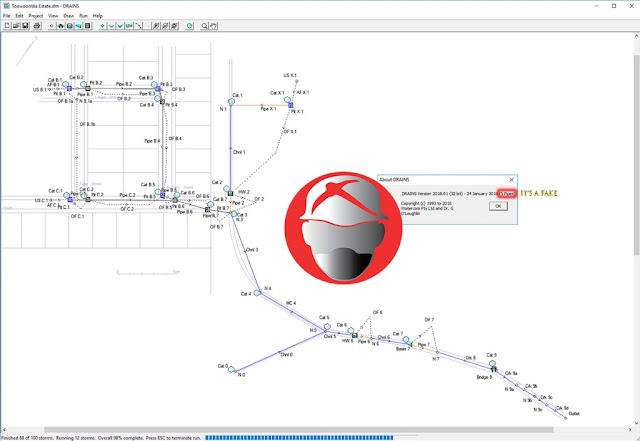This screenshot has width=640, height=441.
Task: Click the status bar storm run message
Action: [x=101, y=438]
